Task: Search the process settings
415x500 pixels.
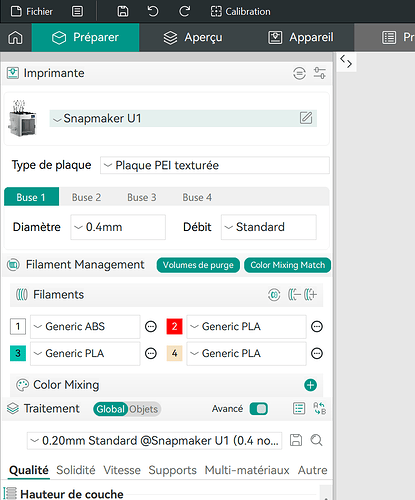Action: [316, 440]
